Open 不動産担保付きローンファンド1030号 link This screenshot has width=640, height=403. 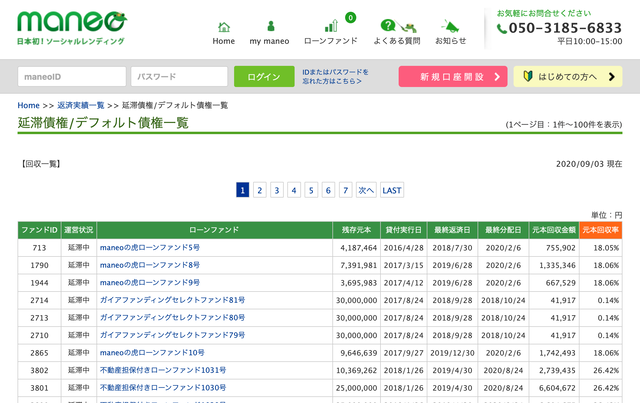coord(163,388)
